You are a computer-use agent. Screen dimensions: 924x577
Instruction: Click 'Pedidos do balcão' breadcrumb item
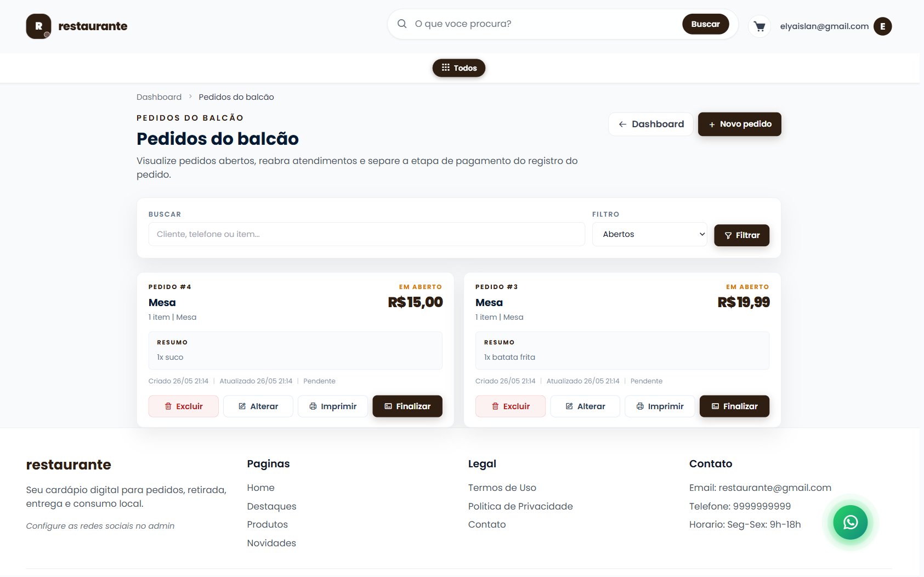[236, 97]
